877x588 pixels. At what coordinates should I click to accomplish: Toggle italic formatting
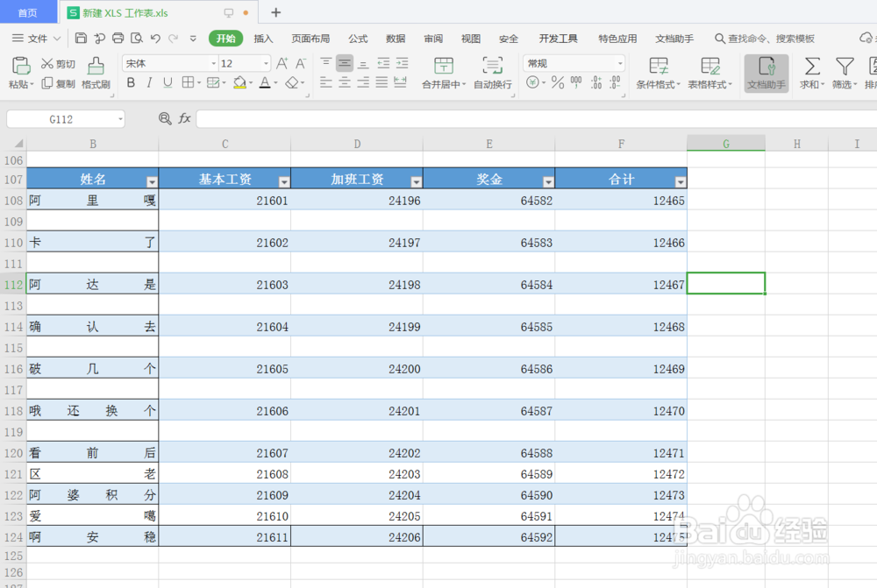click(149, 82)
